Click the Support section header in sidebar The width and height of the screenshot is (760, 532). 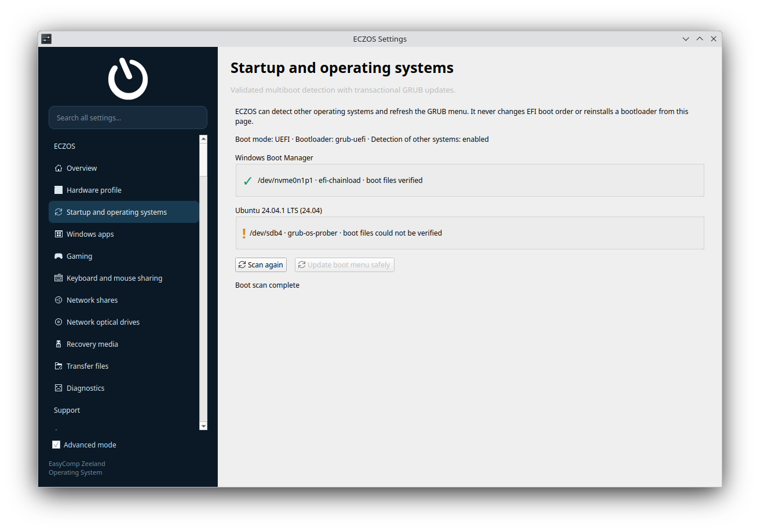pyautogui.click(x=67, y=410)
